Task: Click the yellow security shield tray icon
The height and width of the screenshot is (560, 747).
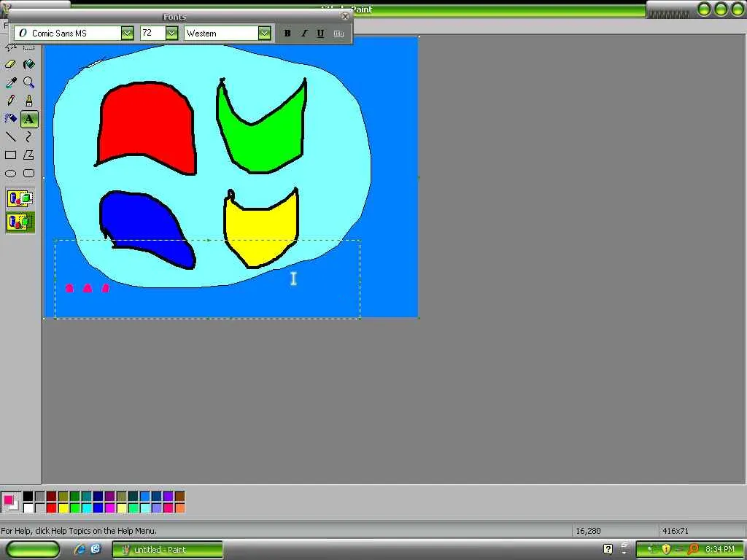Action: (665, 550)
